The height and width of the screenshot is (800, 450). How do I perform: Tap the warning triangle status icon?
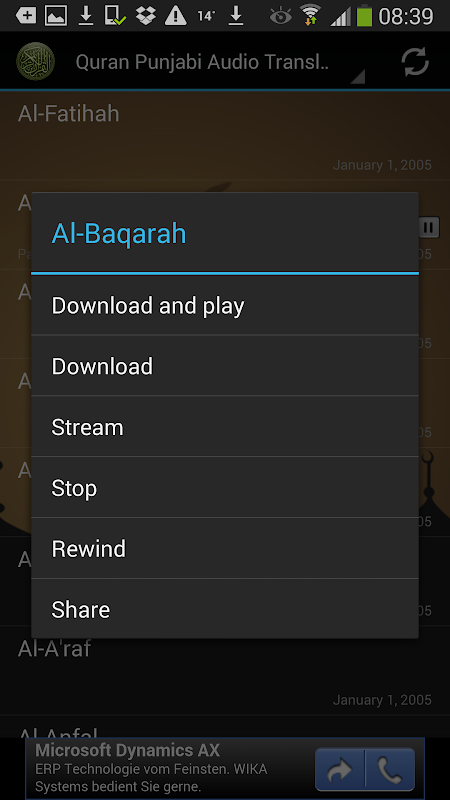176,16
